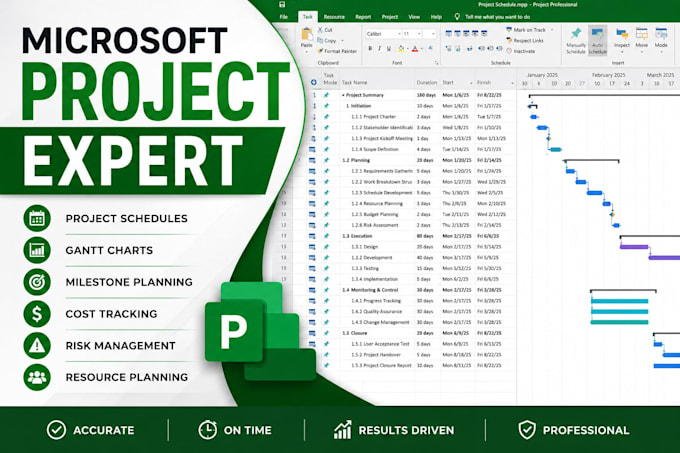Open the Help tab
Screen dimensions: 680x453
point(436,17)
